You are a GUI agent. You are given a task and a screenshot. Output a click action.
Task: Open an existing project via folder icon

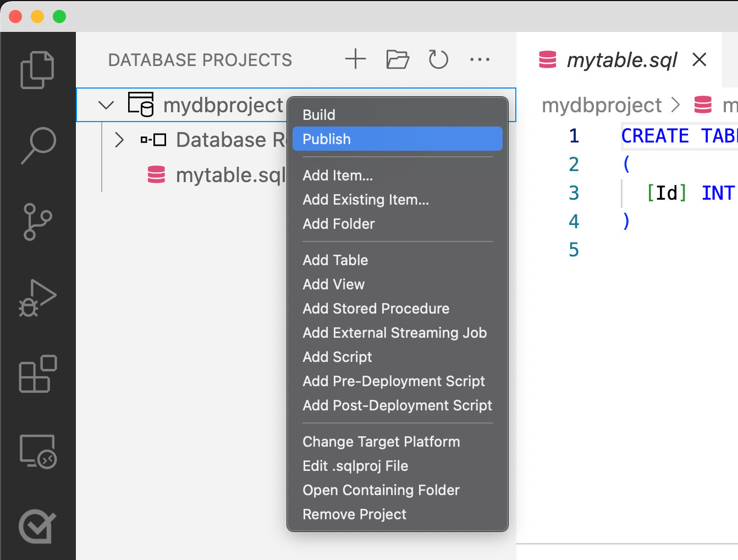[x=397, y=59]
